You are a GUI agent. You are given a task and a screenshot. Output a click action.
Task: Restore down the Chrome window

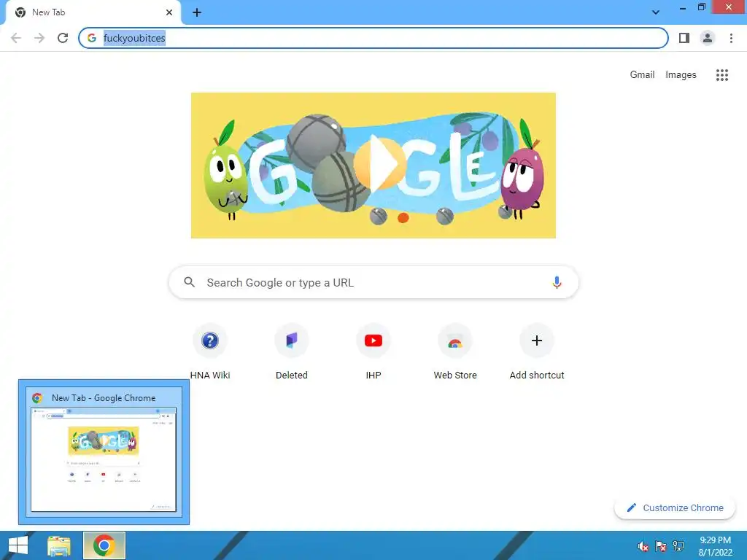tap(701, 7)
